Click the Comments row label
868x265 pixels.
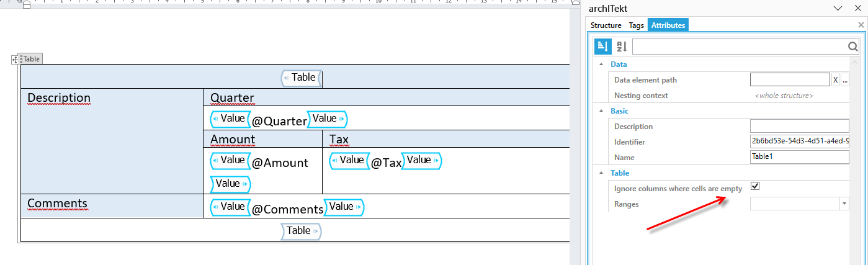coord(57,204)
